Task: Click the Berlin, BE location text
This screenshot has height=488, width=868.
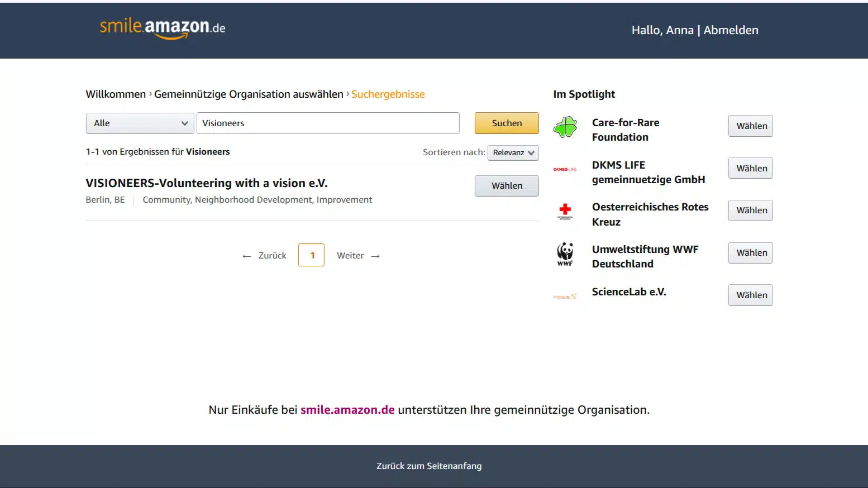Action: pos(105,200)
